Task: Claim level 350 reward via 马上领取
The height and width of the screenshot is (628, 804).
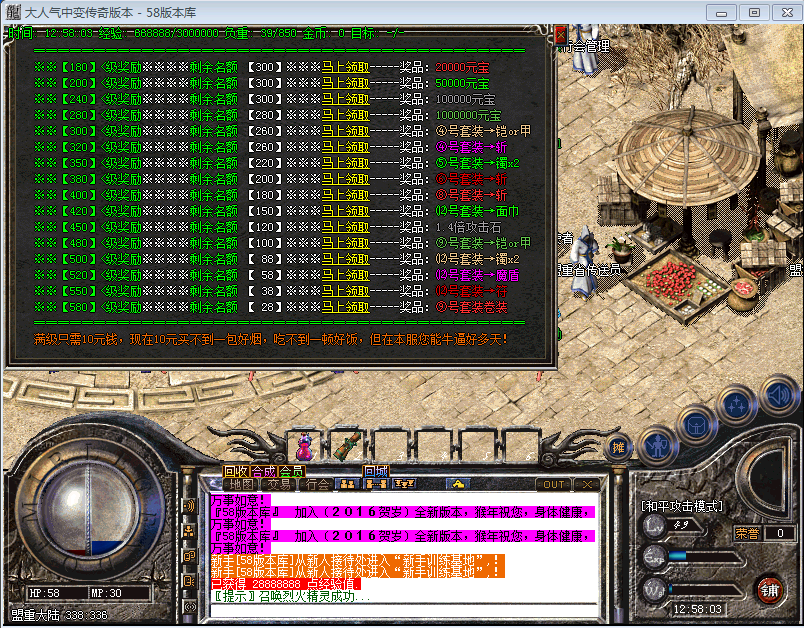Action: click(x=346, y=163)
